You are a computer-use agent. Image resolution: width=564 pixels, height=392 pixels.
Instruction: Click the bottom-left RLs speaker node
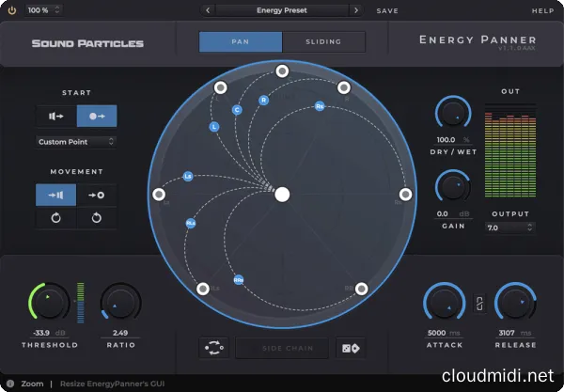[203, 289]
